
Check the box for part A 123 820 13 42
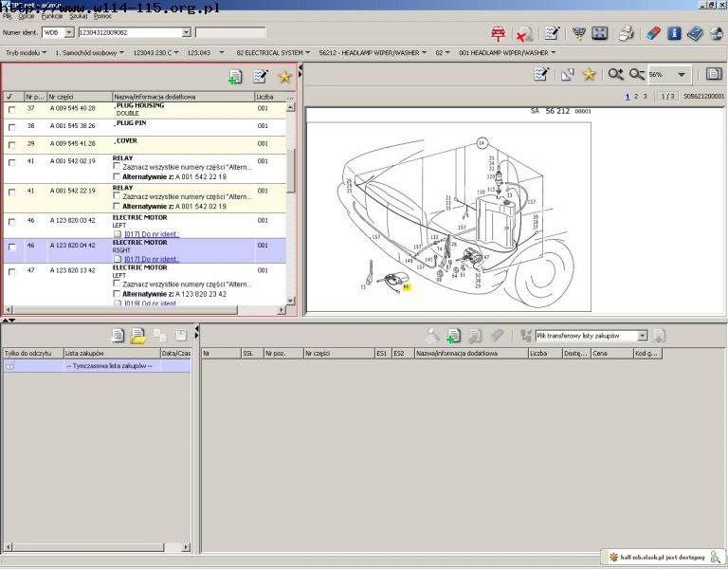coord(11,272)
